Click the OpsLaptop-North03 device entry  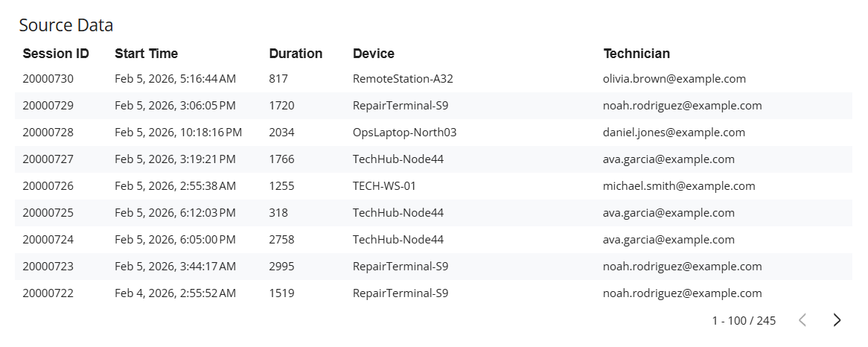click(x=404, y=133)
